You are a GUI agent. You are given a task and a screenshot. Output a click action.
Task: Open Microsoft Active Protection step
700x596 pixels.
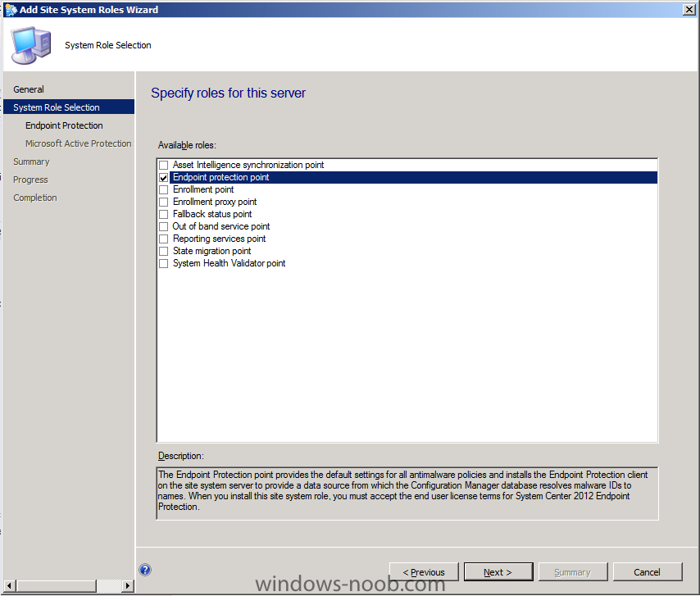tap(78, 143)
